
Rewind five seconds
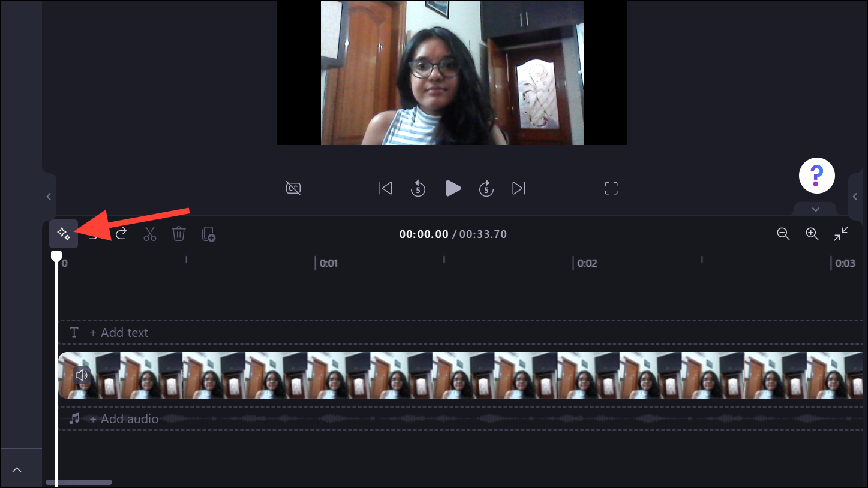[418, 188]
